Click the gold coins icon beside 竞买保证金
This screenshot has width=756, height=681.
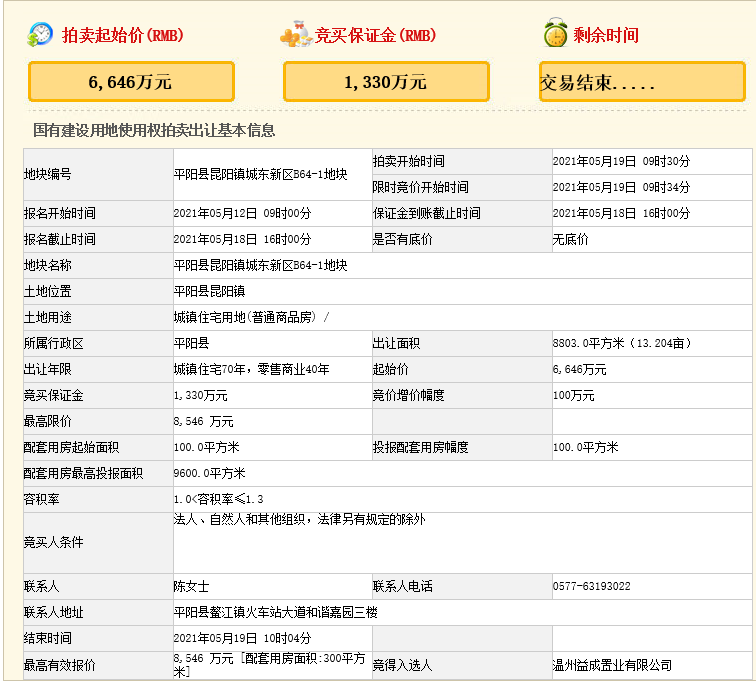click(x=296, y=34)
